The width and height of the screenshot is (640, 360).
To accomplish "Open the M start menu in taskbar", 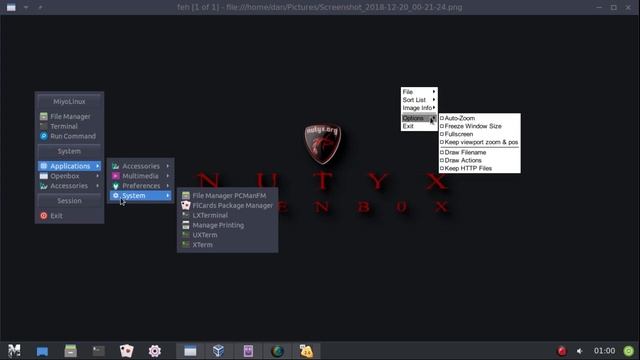I will (14, 351).
